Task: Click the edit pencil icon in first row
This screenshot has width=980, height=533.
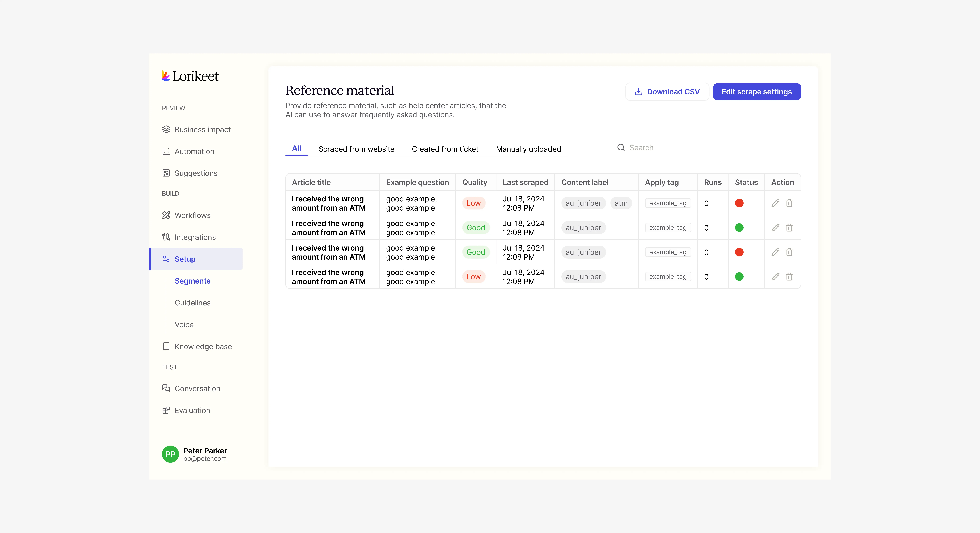Action: click(x=775, y=203)
